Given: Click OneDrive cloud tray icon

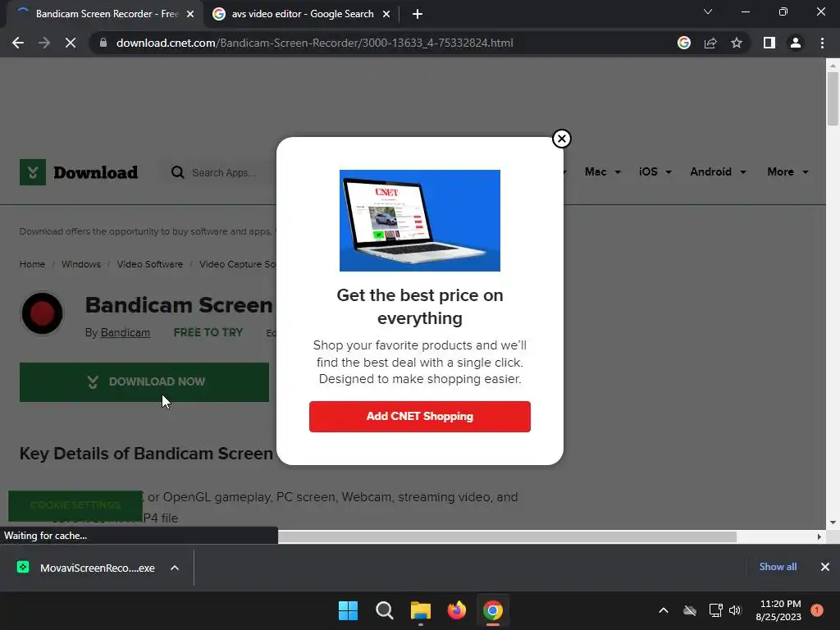Looking at the screenshot, I should coord(690,610).
